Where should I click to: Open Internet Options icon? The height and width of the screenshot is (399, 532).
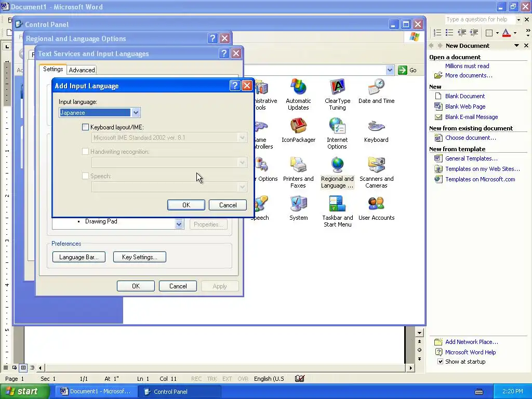click(x=337, y=134)
